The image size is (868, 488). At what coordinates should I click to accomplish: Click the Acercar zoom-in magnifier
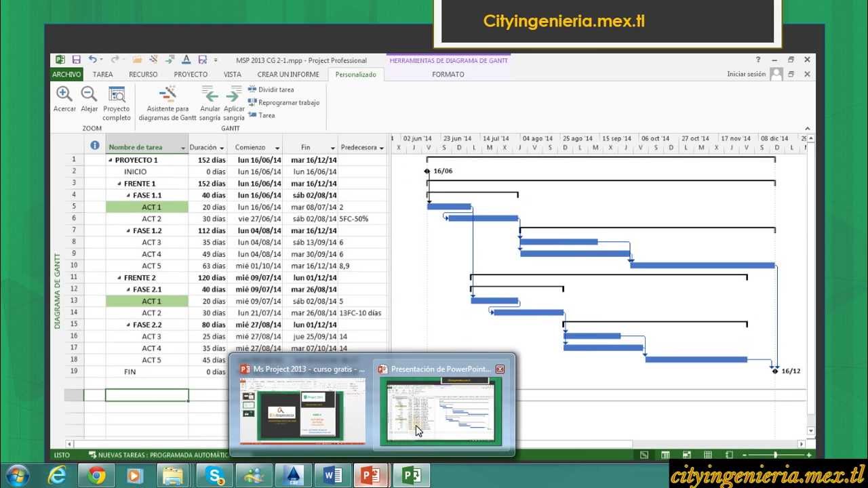click(x=64, y=99)
